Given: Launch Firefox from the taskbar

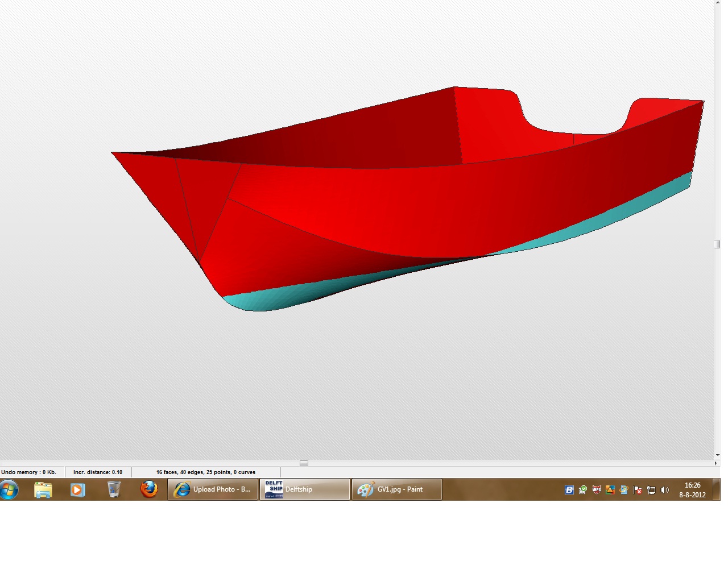Looking at the screenshot, I should 149,489.
